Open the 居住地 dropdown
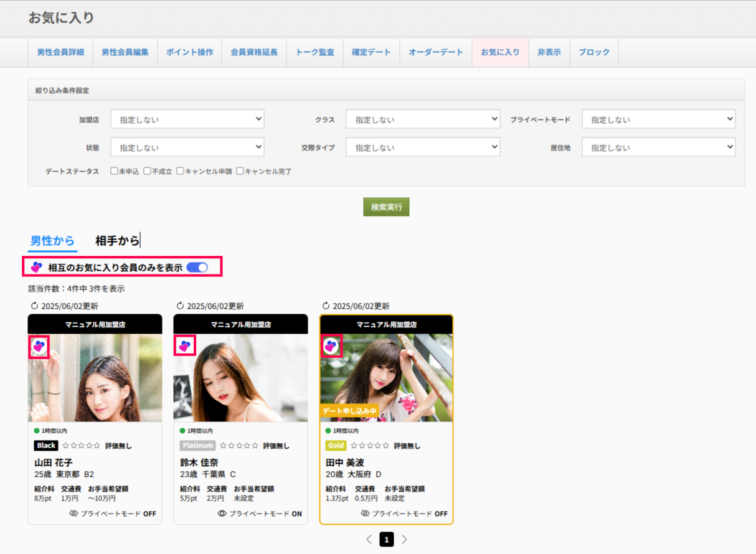This screenshot has height=554, width=756. [659, 147]
